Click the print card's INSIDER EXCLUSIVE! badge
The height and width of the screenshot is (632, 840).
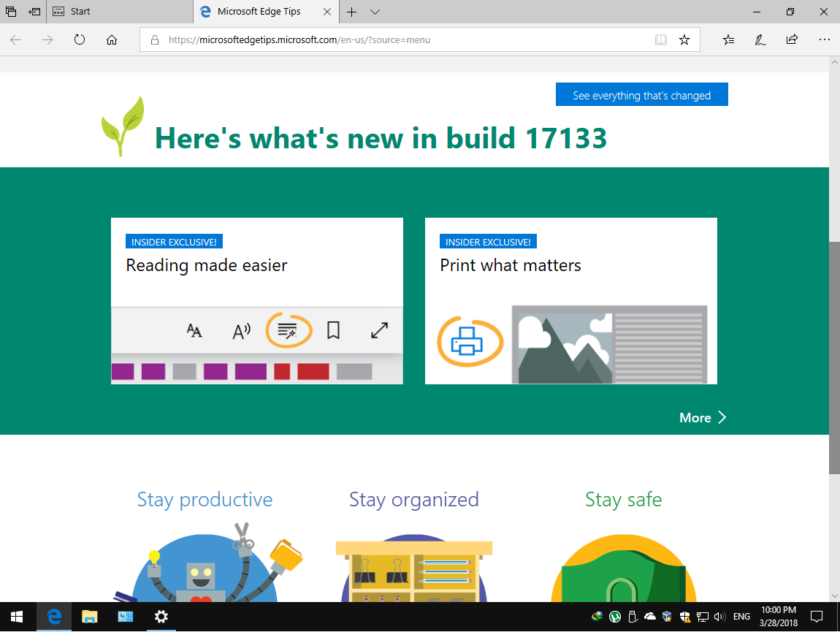[488, 242]
